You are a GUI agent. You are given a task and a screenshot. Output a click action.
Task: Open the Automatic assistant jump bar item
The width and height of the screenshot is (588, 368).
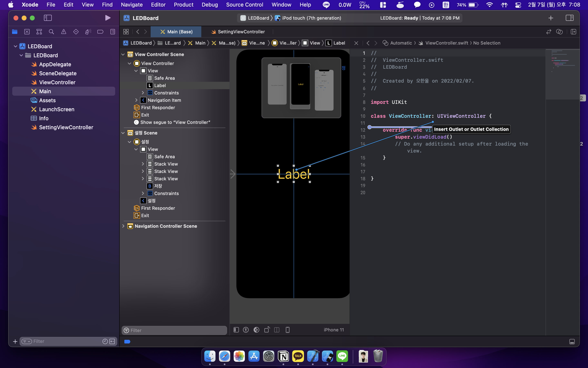click(397, 43)
